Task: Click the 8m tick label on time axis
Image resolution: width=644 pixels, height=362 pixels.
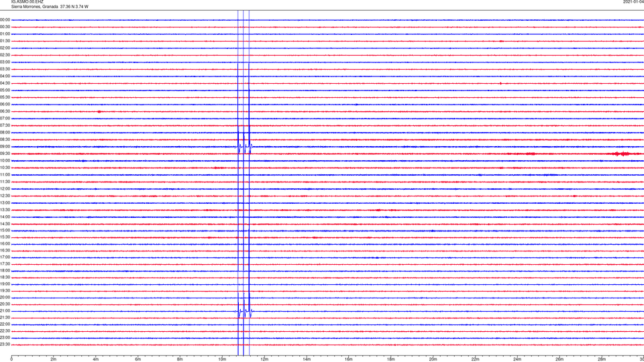Action: click(x=180, y=359)
